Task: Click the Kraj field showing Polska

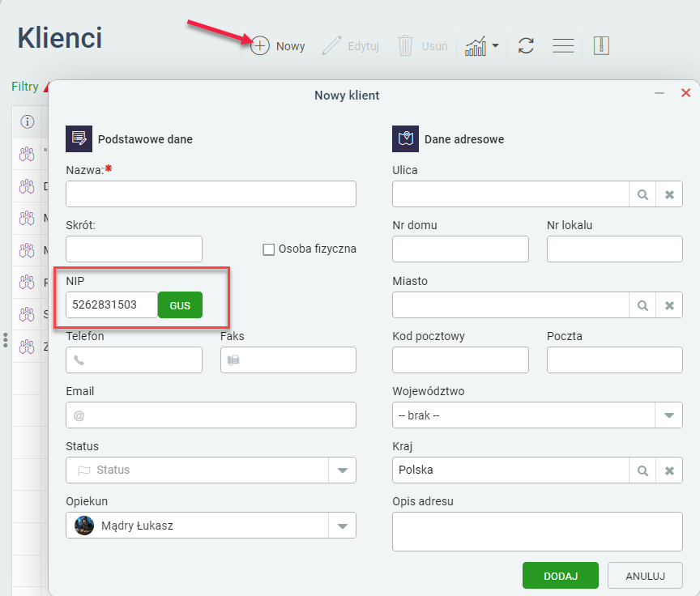Action: [510, 470]
